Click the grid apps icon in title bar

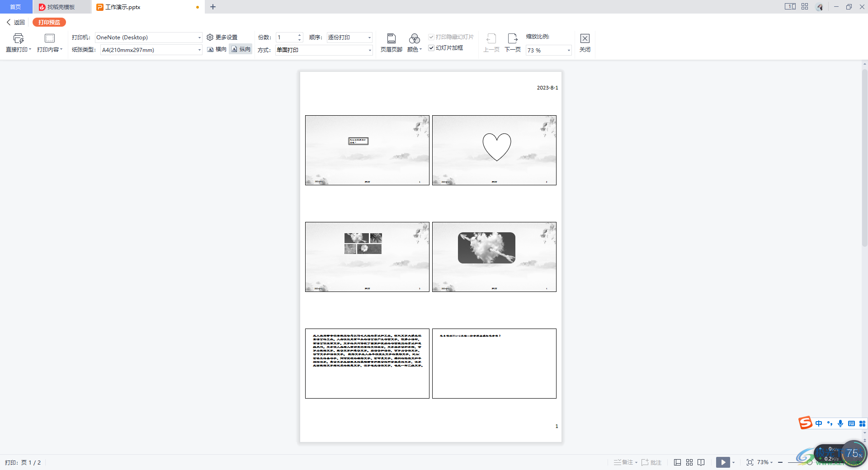coord(805,7)
